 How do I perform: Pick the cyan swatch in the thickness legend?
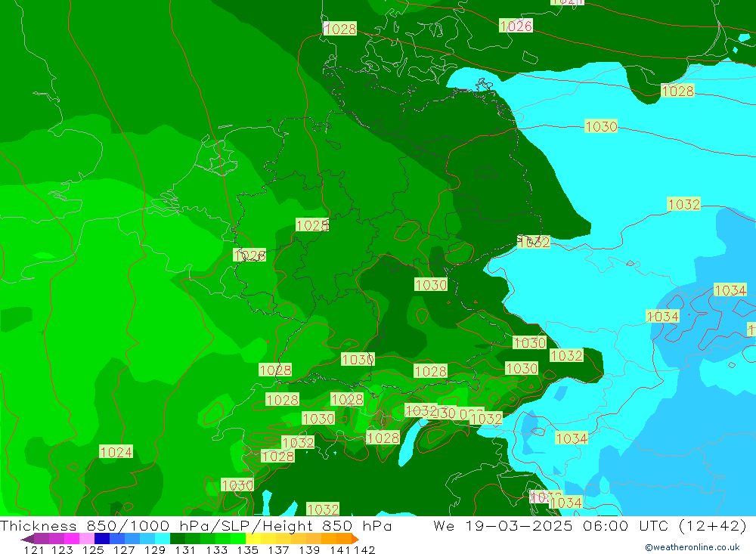pyautogui.click(x=163, y=538)
